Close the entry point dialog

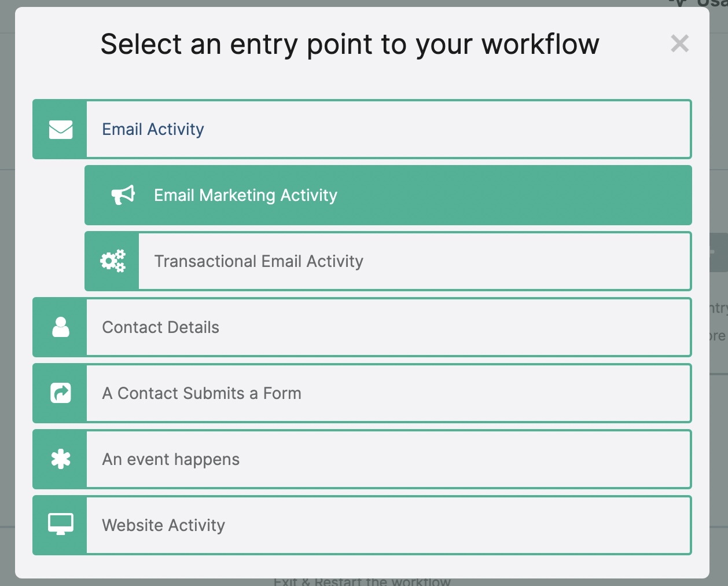(x=679, y=43)
